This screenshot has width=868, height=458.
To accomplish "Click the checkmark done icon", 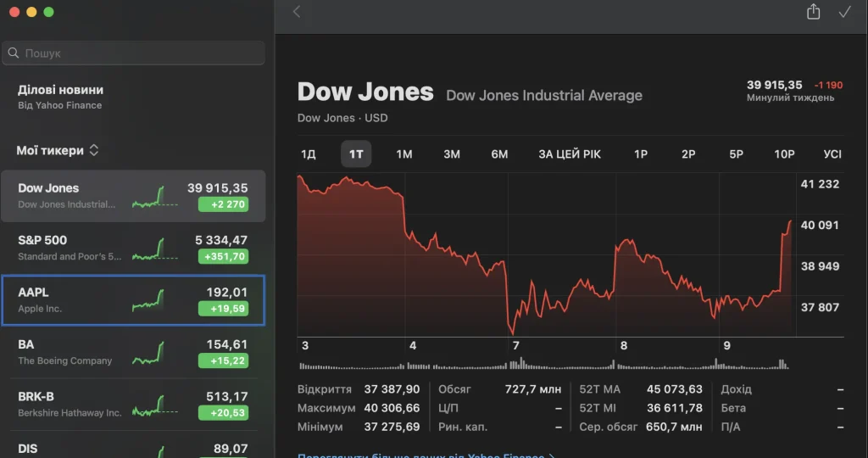I will pyautogui.click(x=844, y=12).
